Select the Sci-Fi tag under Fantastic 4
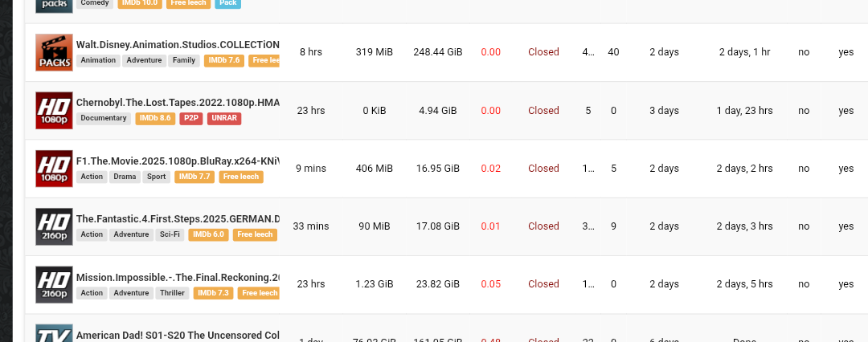868x342 pixels. click(169, 234)
